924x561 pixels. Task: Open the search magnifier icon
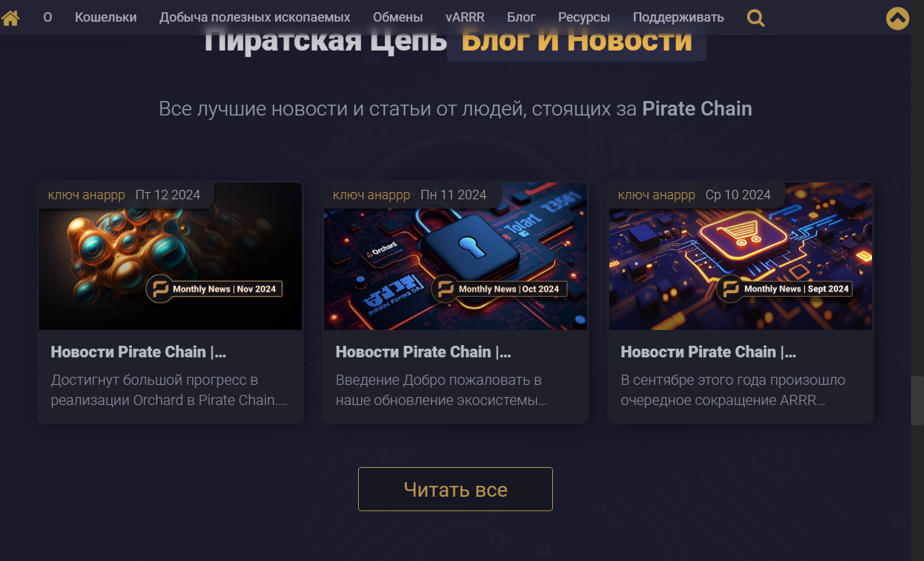[756, 17]
